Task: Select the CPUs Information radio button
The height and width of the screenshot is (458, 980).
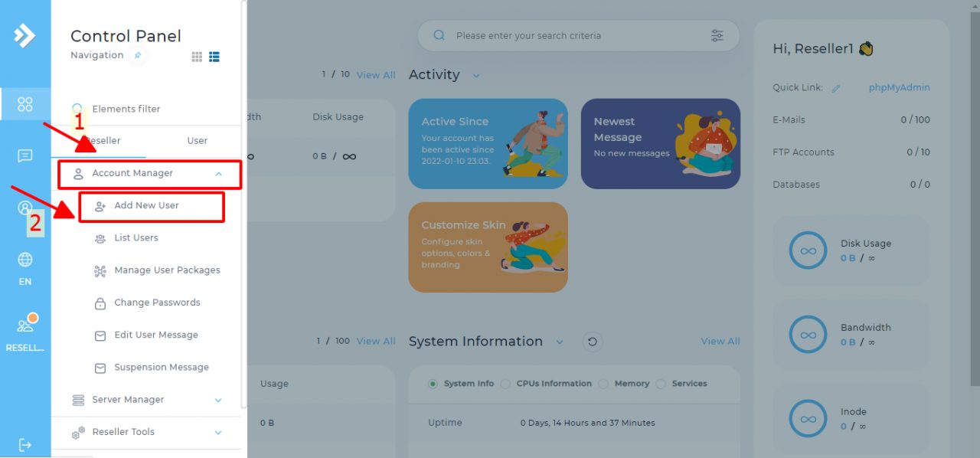Action: tap(505, 384)
